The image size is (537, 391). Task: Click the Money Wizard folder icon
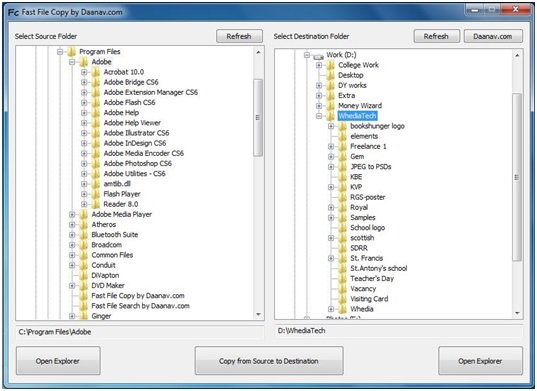click(x=330, y=105)
